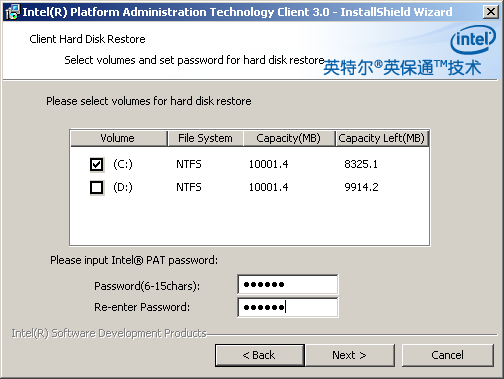Click the Intel logo in header
This screenshot has height=379, width=504.
(x=472, y=40)
